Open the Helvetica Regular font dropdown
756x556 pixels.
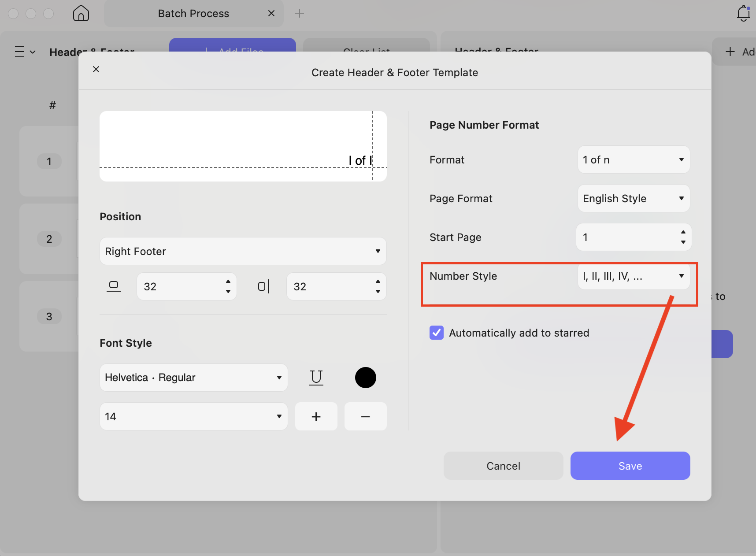click(193, 378)
